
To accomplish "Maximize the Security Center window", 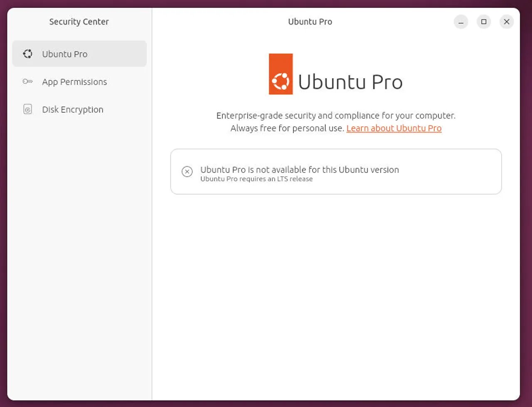I will (484, 22).
